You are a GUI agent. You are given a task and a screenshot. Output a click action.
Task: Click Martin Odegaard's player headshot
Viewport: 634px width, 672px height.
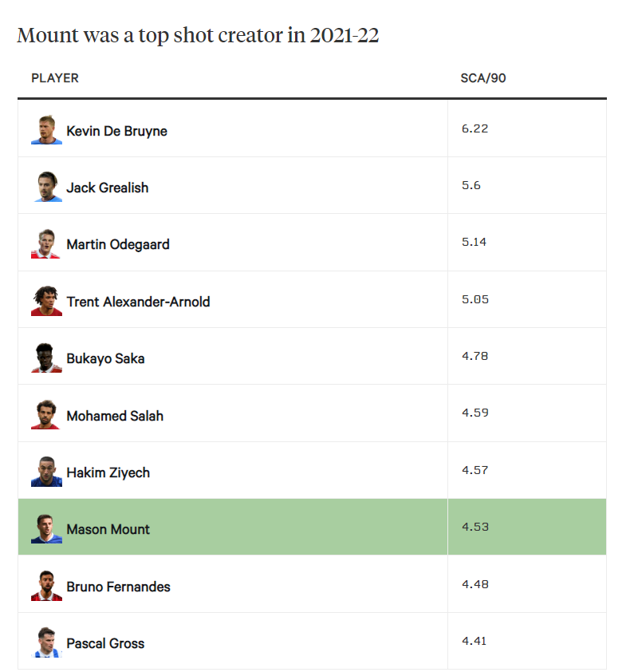pyautogui.click(x=46, y=244)
